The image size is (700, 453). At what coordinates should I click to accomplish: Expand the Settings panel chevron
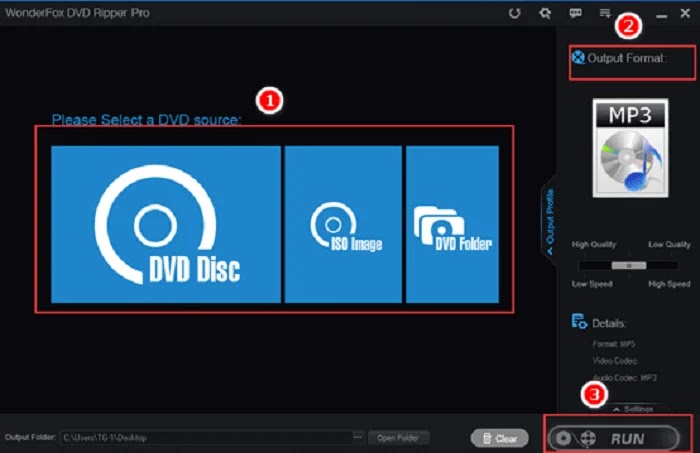tap(617, 409)
